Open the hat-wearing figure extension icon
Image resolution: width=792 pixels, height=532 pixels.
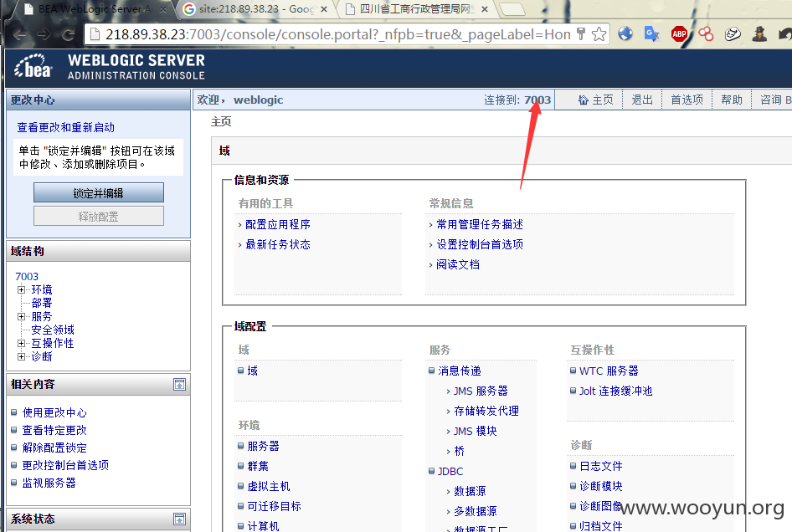pyautogui.click(x=759, y=33)
